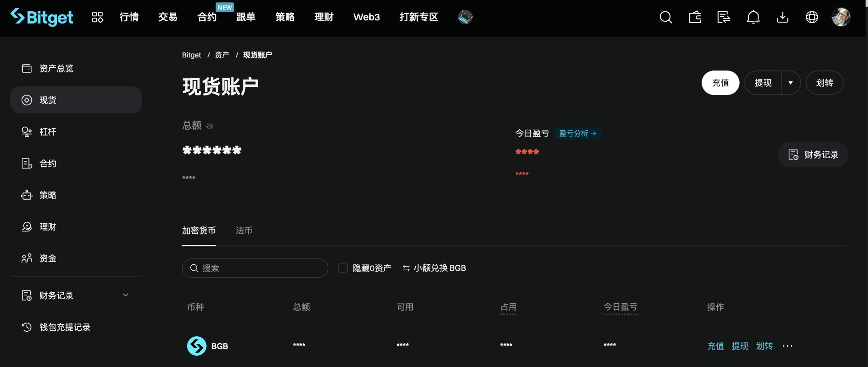868x367 pixels.
Task: Click the download app icon
Action: click(783, 17)
